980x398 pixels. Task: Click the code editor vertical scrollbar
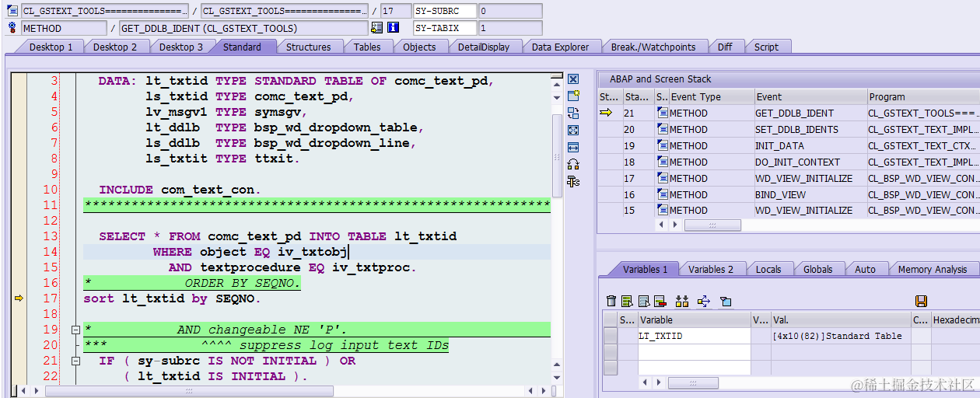point(557,155)
